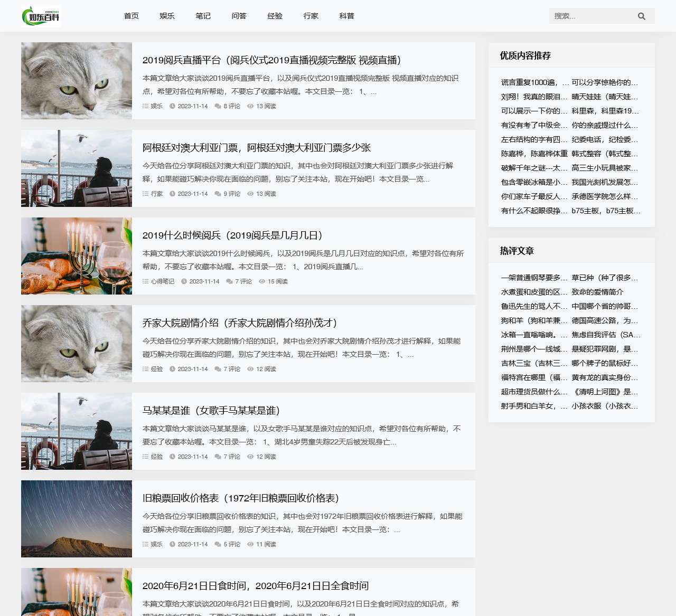Open the 首页 navigation menu item
The image size is (676, 616).
(131, 16)
